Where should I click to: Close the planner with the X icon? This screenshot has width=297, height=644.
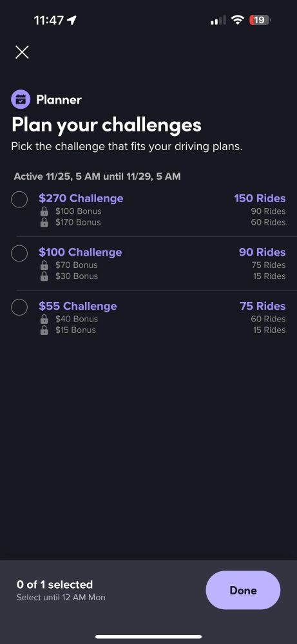pyautogui.click(x=22, y=52)
